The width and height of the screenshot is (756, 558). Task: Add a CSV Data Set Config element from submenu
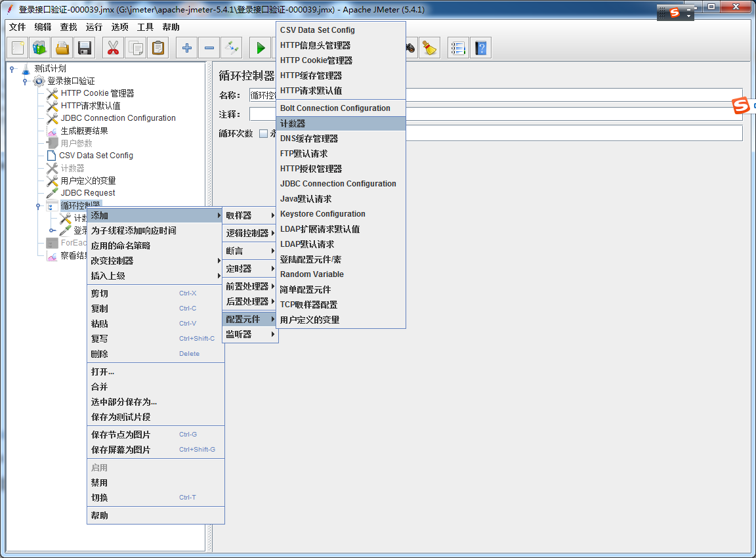(x=341, y=30)
